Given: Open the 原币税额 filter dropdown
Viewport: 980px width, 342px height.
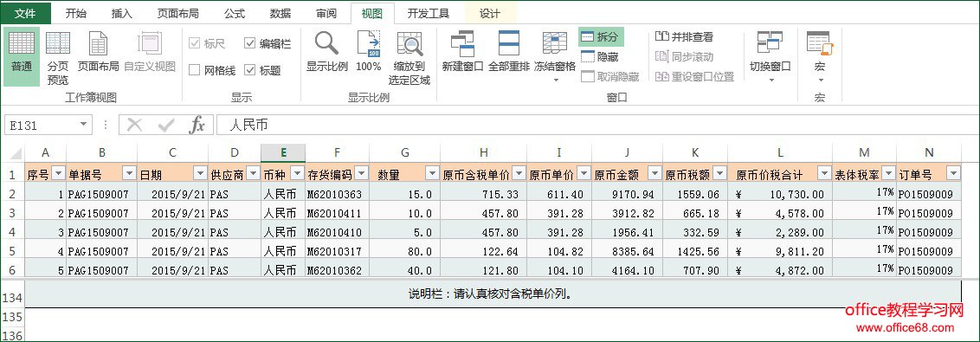Looking at the screenshot, I should tap(719, 174).
